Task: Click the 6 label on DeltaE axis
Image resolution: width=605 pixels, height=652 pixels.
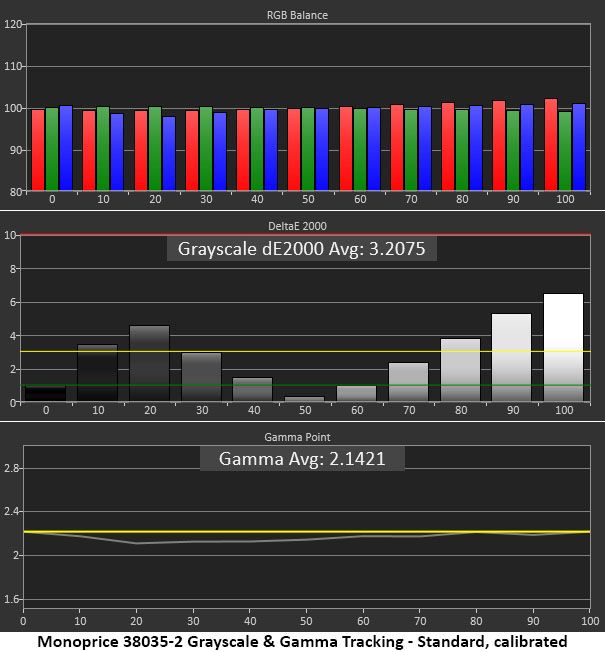Action: pos(13,302)
